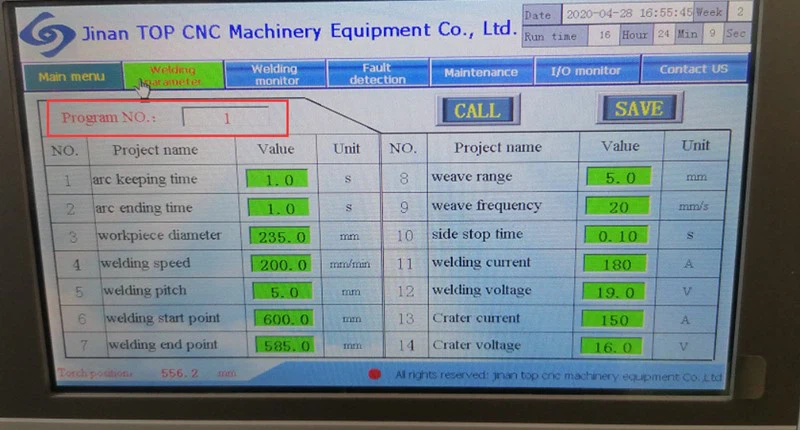
Task: Tap the weave frequency value field
Action: click(619, 207)
